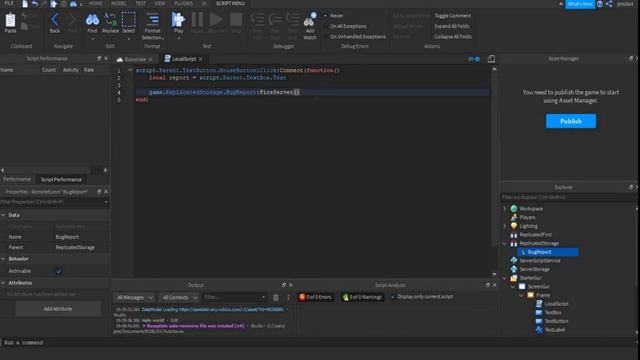Screen dimensions: 640x360
Task: Select Lighting in the Explorer
Action: pyautogui.click(x=528, y=226)
